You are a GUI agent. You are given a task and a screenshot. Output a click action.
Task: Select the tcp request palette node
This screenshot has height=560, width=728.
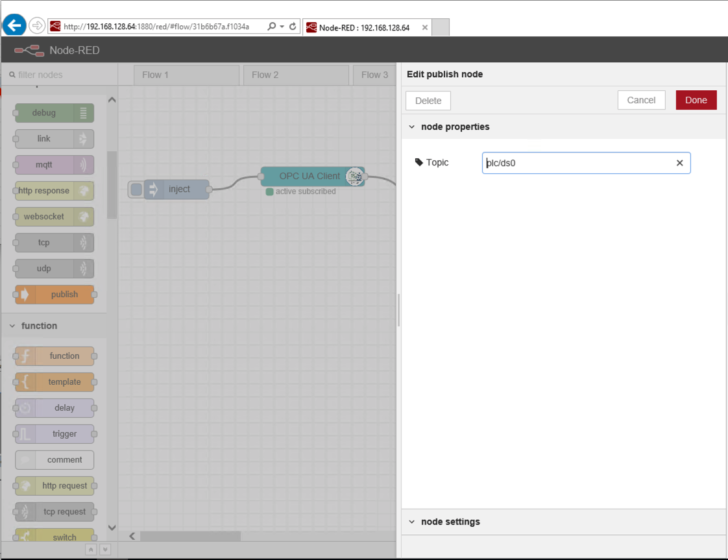(55, 512)
